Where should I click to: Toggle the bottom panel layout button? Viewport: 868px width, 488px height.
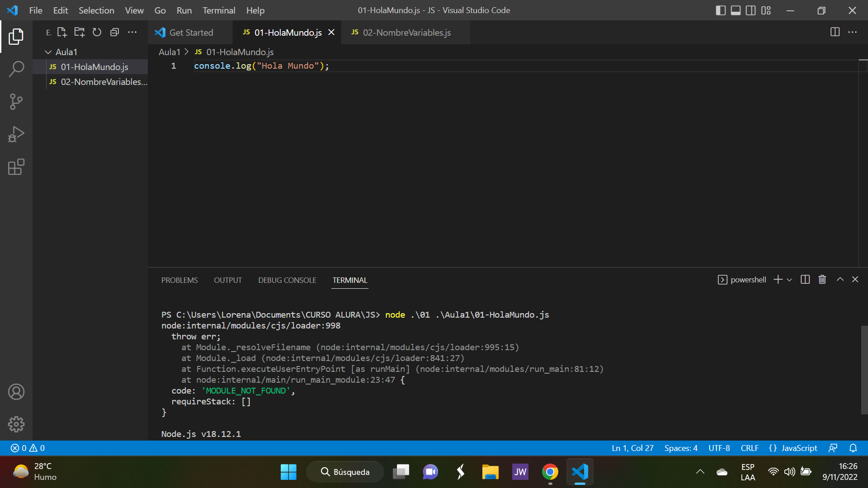pos(736,10)
